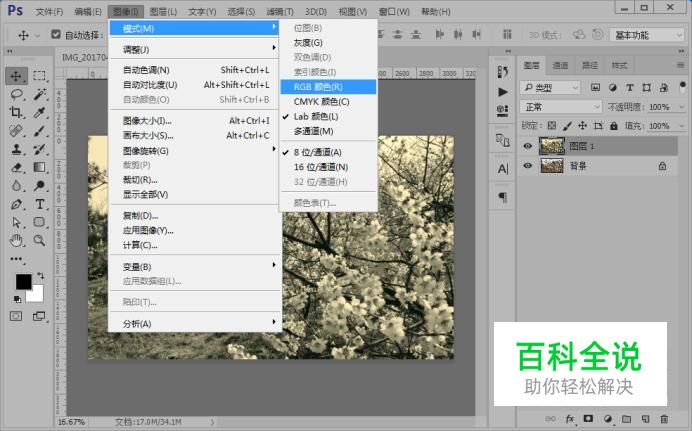Select the Eraser tool
The image size is (692, 431).
point(16,167)
